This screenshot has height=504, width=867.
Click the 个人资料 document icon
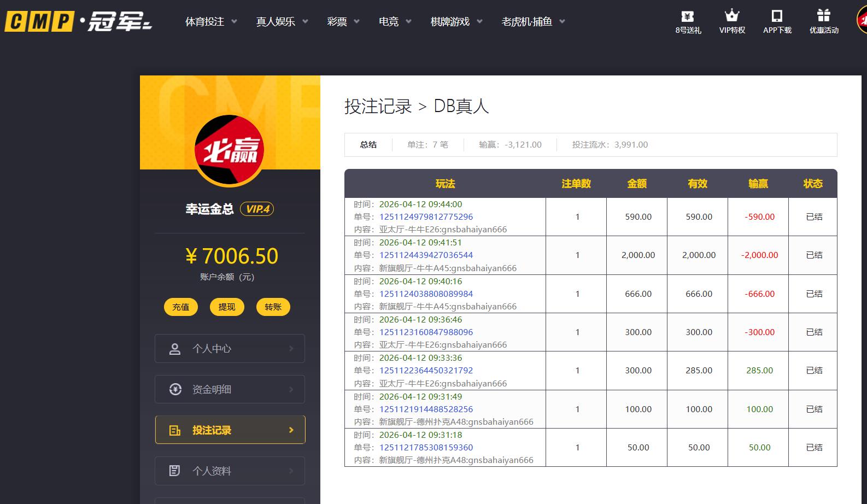click(x=175, y=471)
